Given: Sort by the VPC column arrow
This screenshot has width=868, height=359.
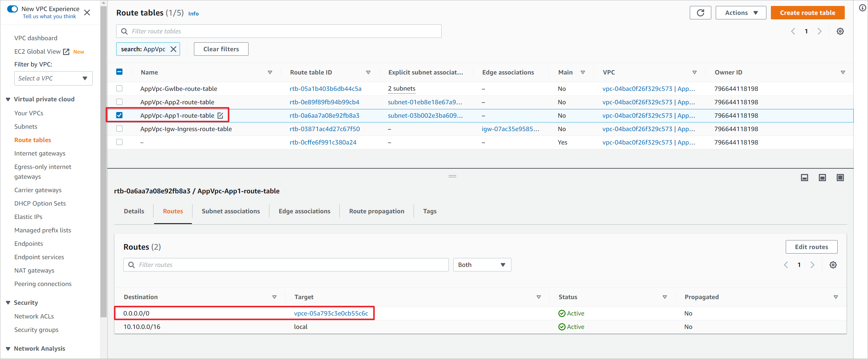Looking at the screenshot, I should pos(694,72).
